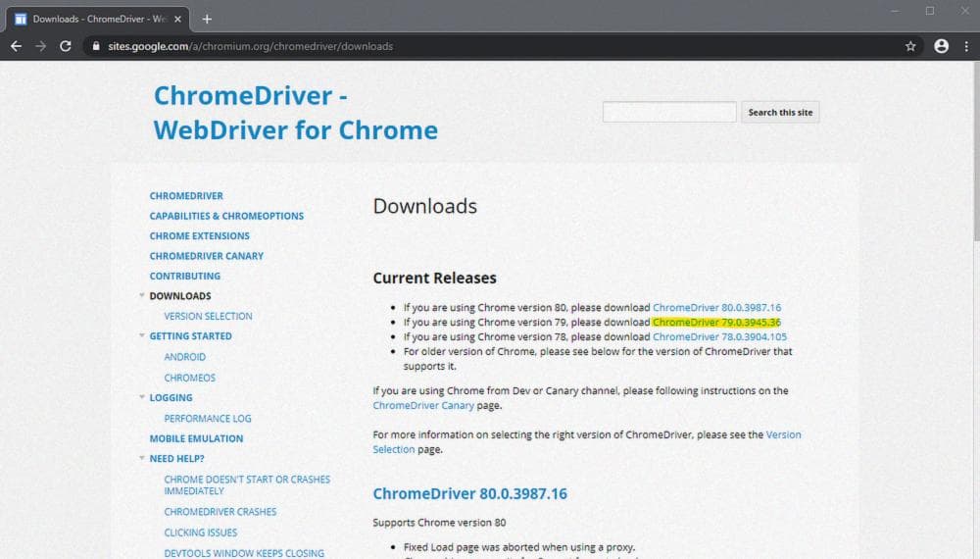980x559 pixels.
Task: Click the Current Releases heading
Action: 434,278
